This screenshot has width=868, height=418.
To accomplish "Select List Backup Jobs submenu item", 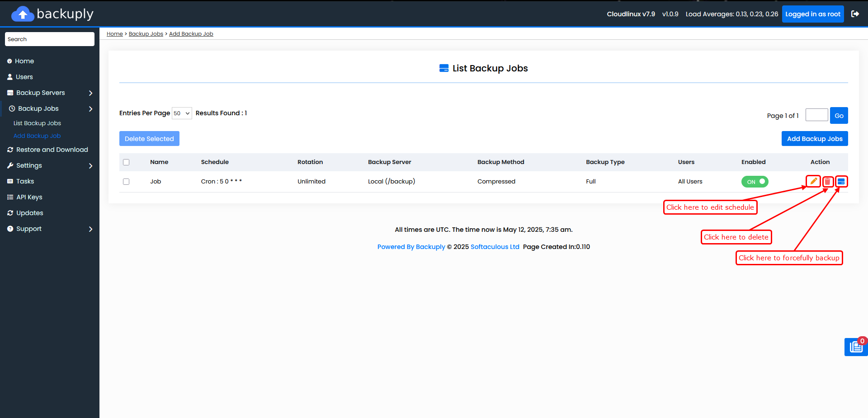I will click(x=37, y=123).
